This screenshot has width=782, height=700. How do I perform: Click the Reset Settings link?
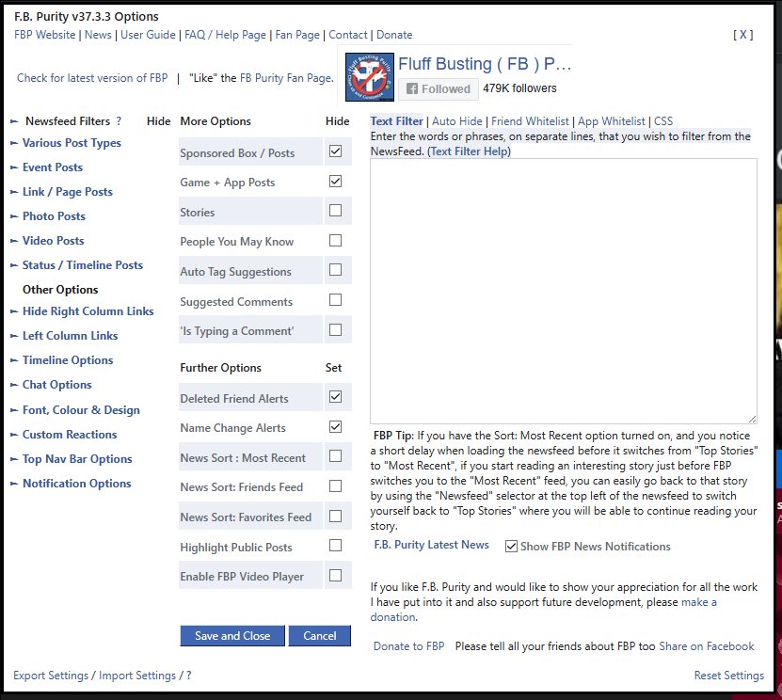point(729,676)
